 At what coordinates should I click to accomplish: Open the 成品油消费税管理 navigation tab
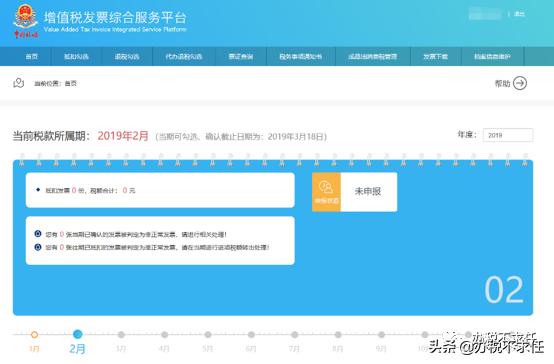[x=373, y=57]
